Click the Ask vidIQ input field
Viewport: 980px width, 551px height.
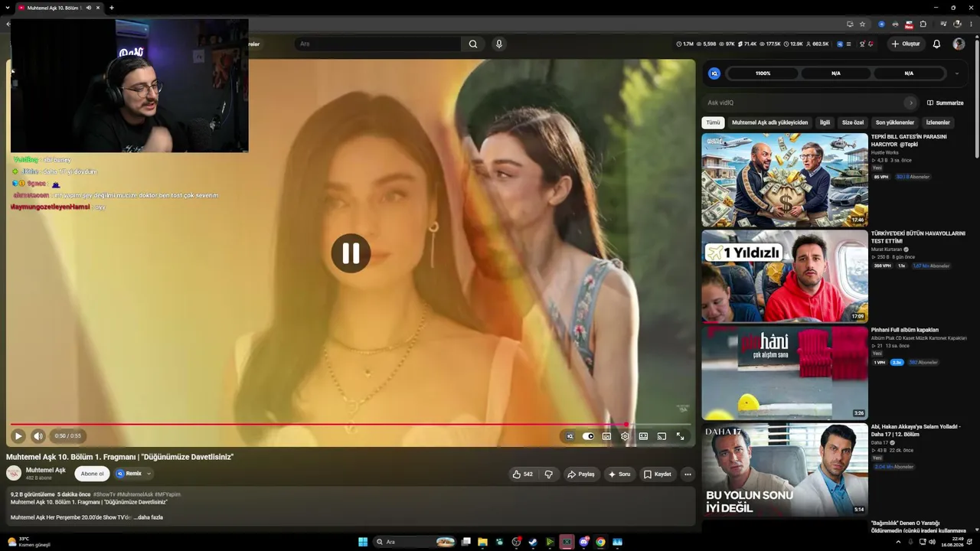(804, 103)
